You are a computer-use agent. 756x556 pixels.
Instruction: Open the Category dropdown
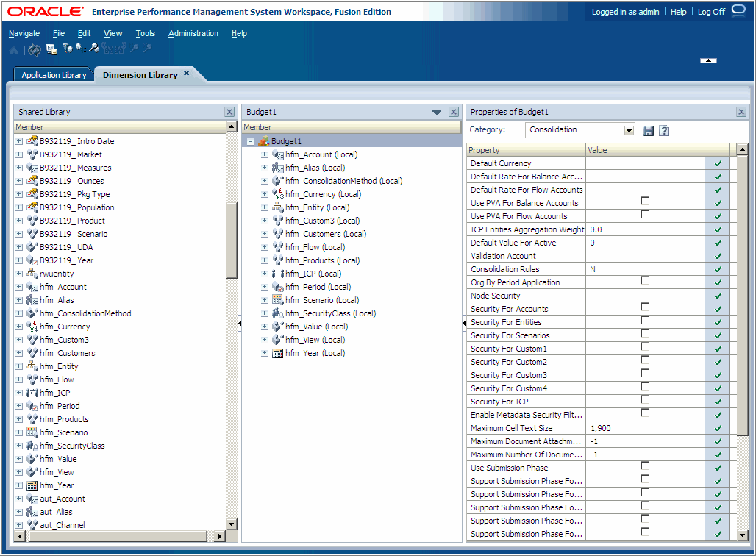[629, 130]
